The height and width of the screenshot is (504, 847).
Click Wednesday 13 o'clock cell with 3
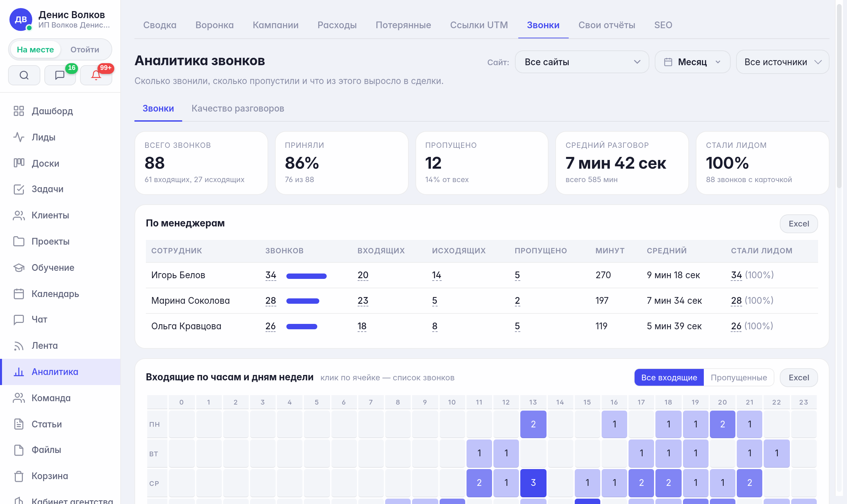point(533,482)
